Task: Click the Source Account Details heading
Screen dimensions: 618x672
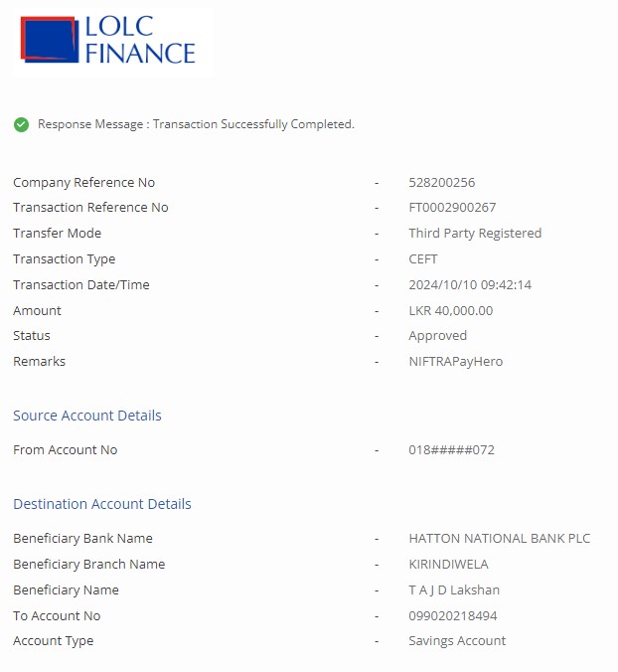Action: click(87, 416)
